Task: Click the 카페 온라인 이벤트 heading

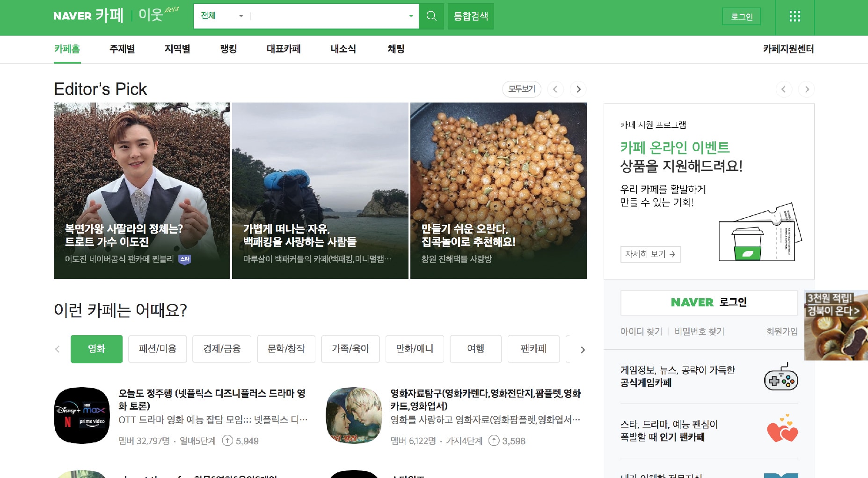Action: [675, 147]
